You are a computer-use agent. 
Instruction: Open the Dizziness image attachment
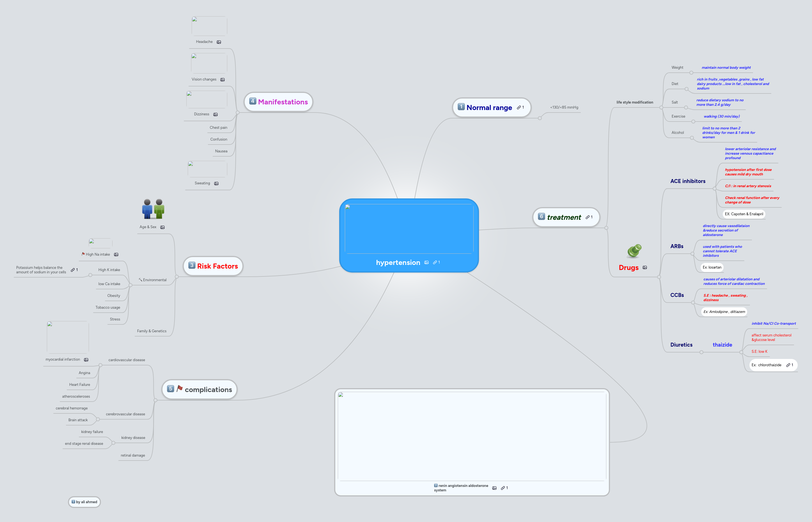(x=215, y=114)
